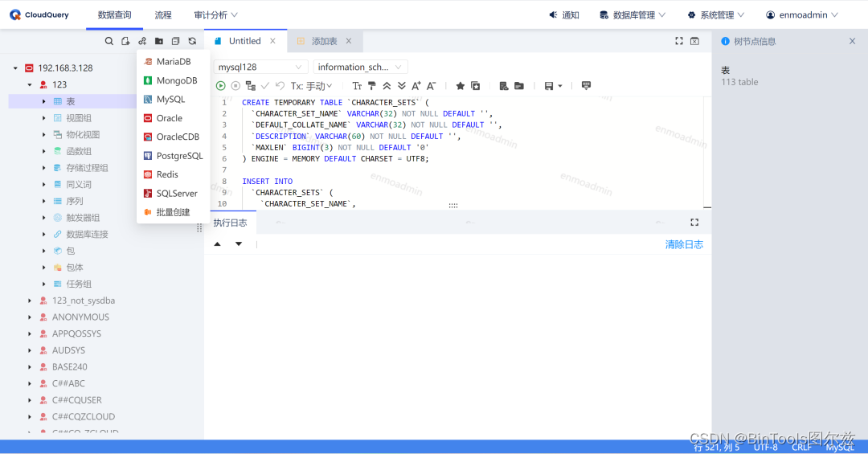The height and width of the screenshot is (454, 868).
Task: Click the folder icon in tree toolbar
Action: tap(159, 41)
